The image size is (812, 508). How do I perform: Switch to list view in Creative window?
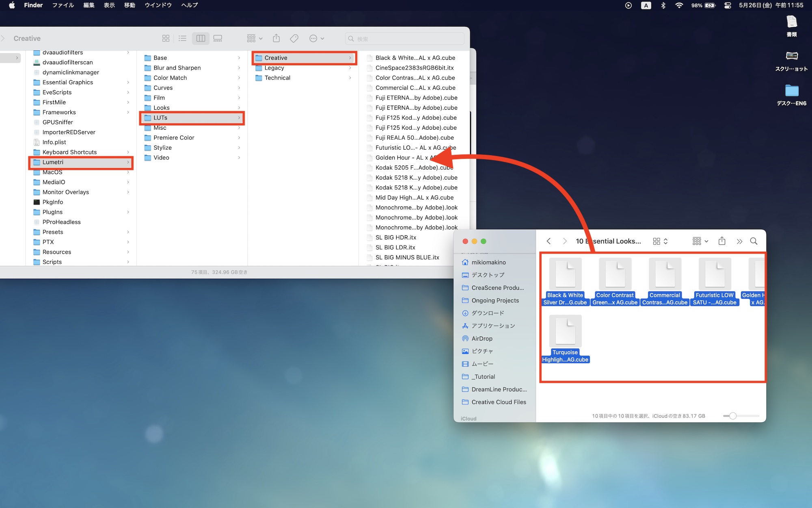[182, 38]
